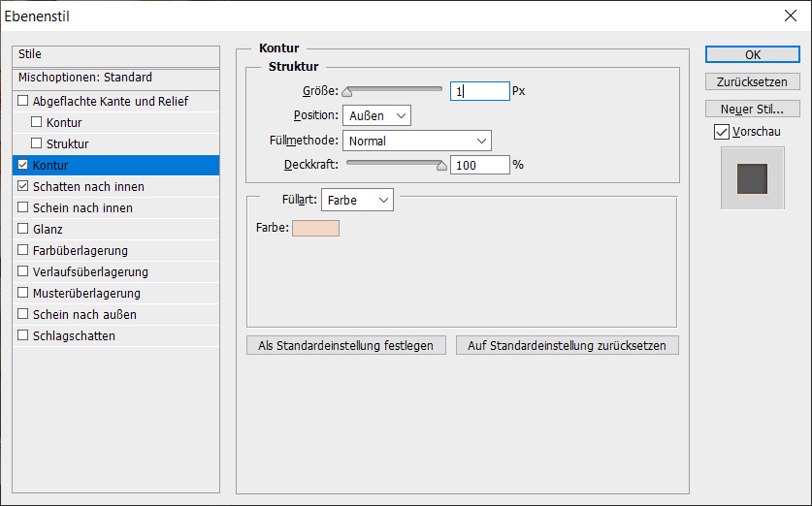Image resolution: width=812 pixels, height=506 pixels.
Task: Click the Zurücksetzen button
Action: pyautogui.click(x=753, y=81)
